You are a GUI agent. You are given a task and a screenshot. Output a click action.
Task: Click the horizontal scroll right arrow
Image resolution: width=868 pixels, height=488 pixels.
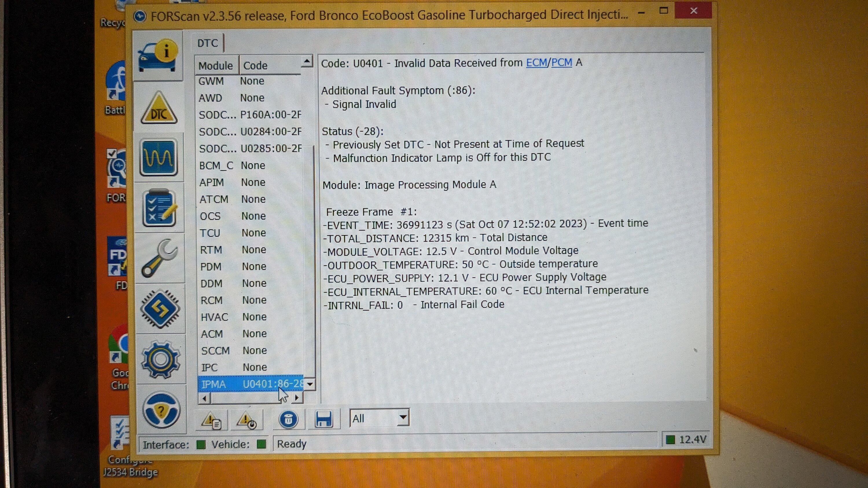[297, 398]
